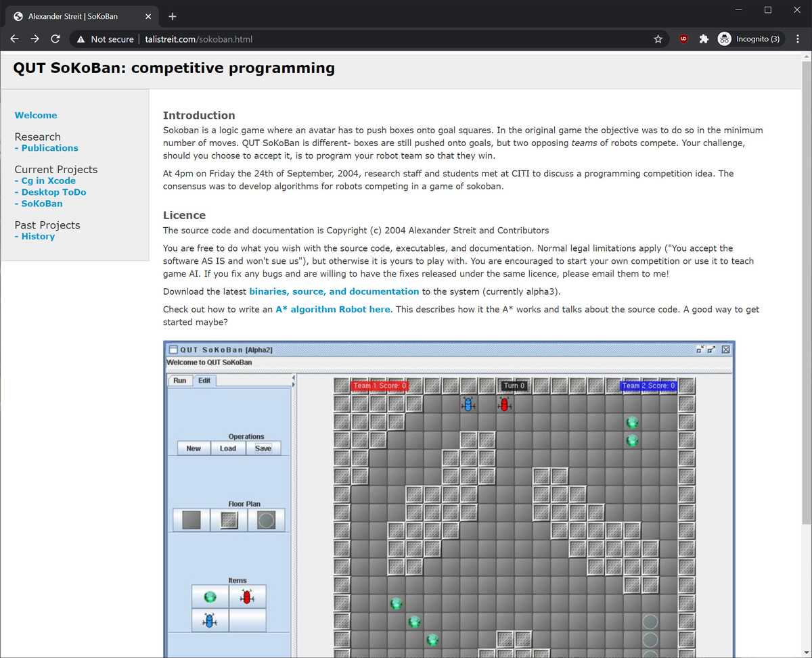Click the QUT SoKoBan: competitive programming title
812x658 pixels.
pos(174,68)
